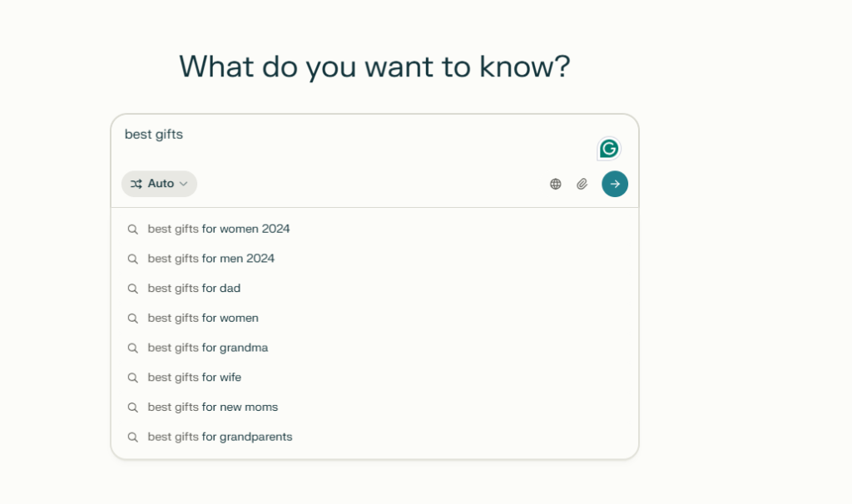Choose 'best gifts for grandma' suggestion
The height and width of the screenshot is (504, 852).
208,348
